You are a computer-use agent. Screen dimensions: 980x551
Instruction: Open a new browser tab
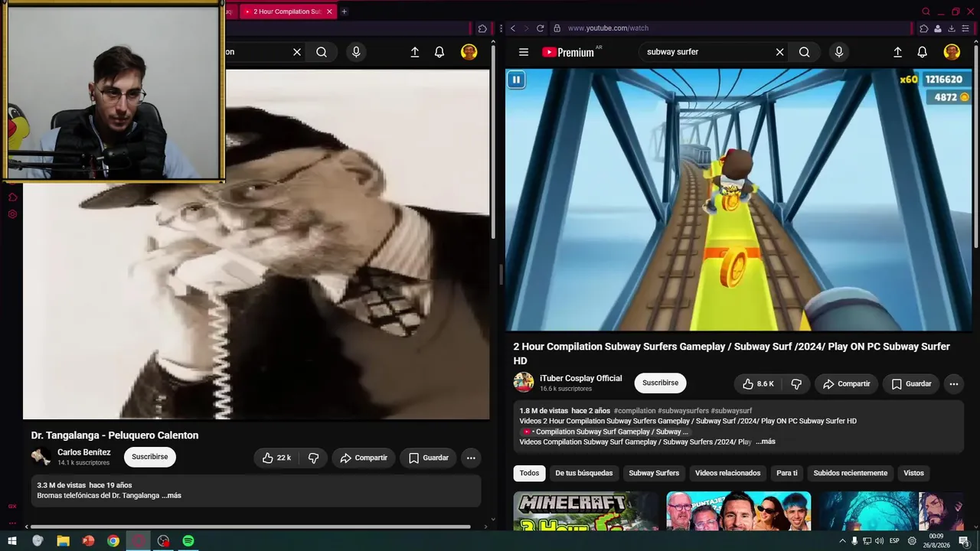point(344,11)
